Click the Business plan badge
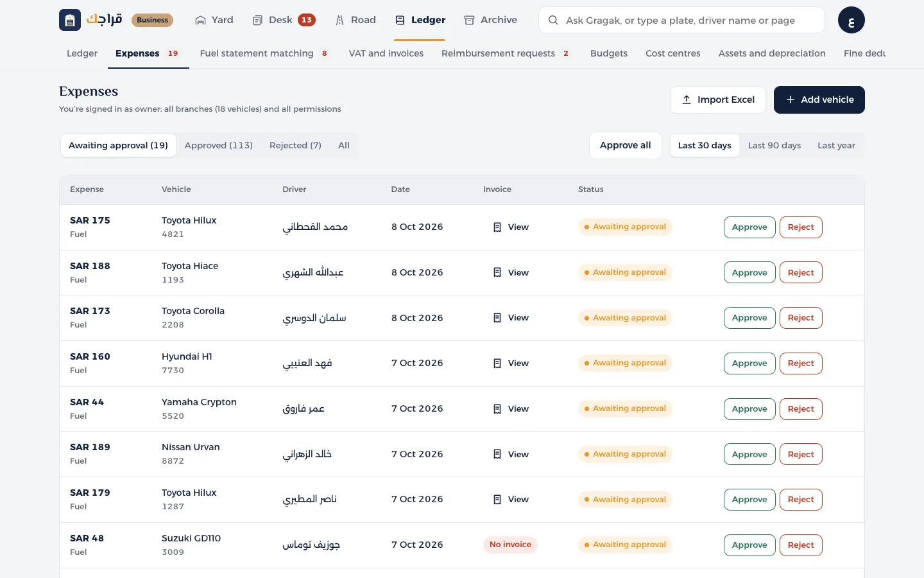The width and height of the screenshot is (924, 578). [x=152, y=20]
